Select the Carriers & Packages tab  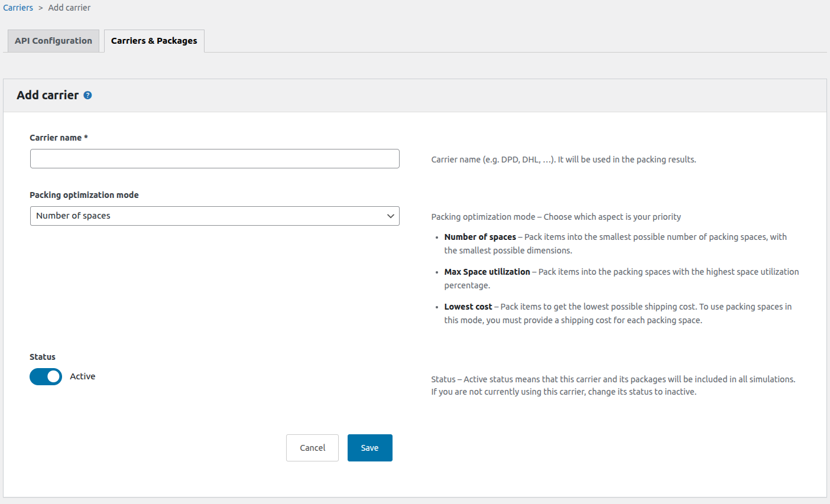154,41
